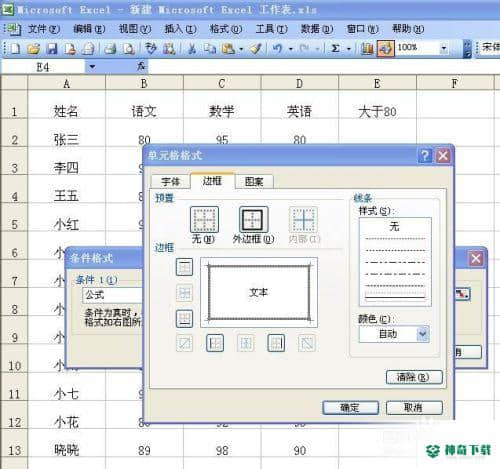The image size is (500, 469).
Task: Open the 颜色 color dropdown
Action: tap(423, 334)
